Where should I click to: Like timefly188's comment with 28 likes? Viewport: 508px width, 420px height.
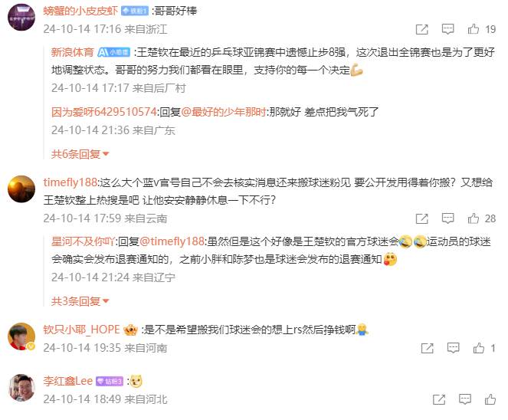[x=474, y=218]
